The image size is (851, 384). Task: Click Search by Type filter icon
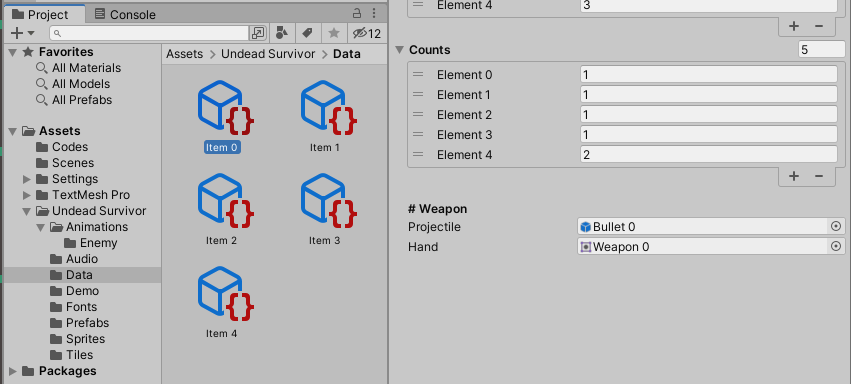coord(282,33)
